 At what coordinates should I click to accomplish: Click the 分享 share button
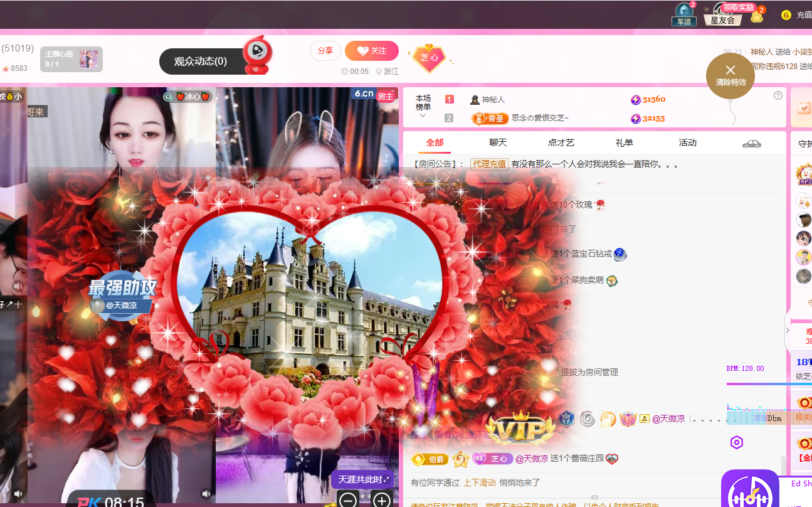pyautogui.click(x=325, y=51)
